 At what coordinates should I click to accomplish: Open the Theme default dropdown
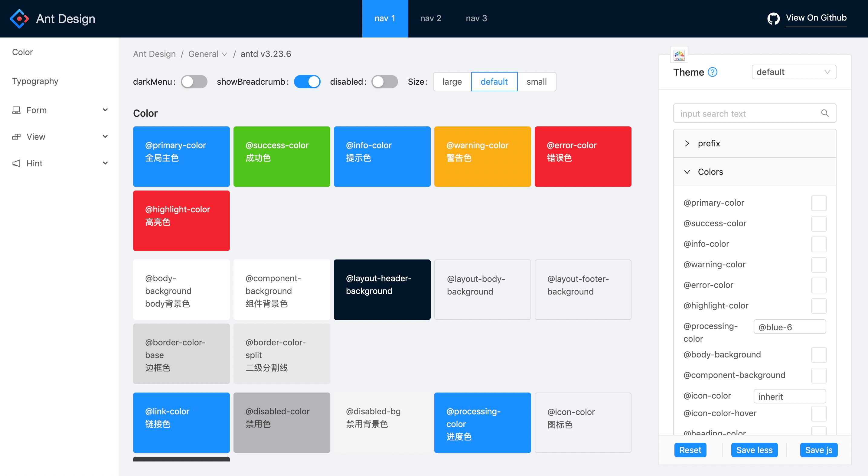click(x=794, y=72)
